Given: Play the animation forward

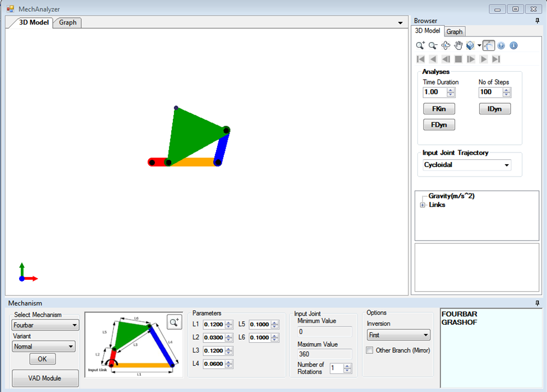Looking at the screenshot, I should (x=484, y=59).
